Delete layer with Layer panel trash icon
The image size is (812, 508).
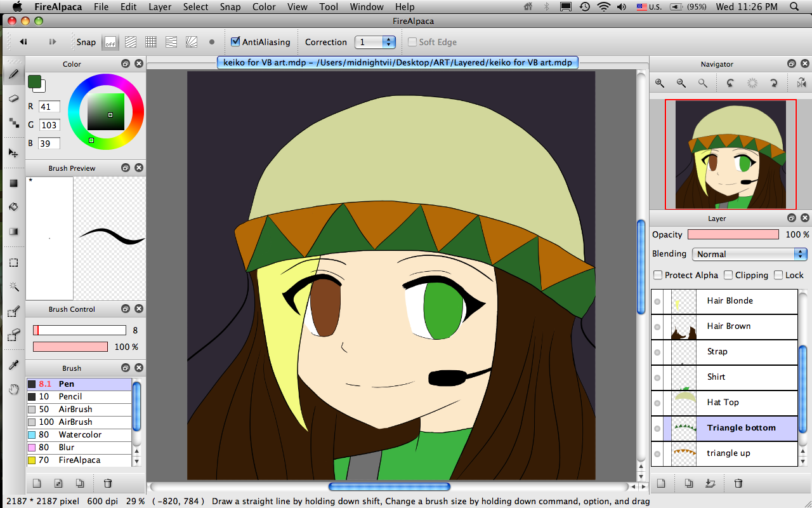click(738, 484)
